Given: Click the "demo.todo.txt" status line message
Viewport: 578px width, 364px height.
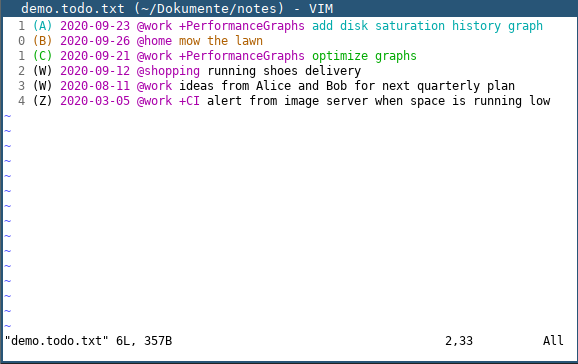Looking at the screenshot, I should 88,341.
